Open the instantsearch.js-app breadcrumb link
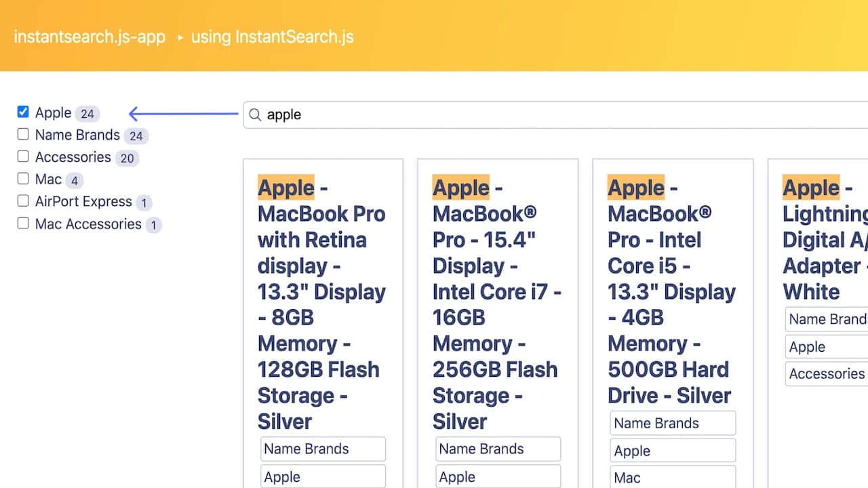This screenshot has width=868, height=488. coord(90,37)
